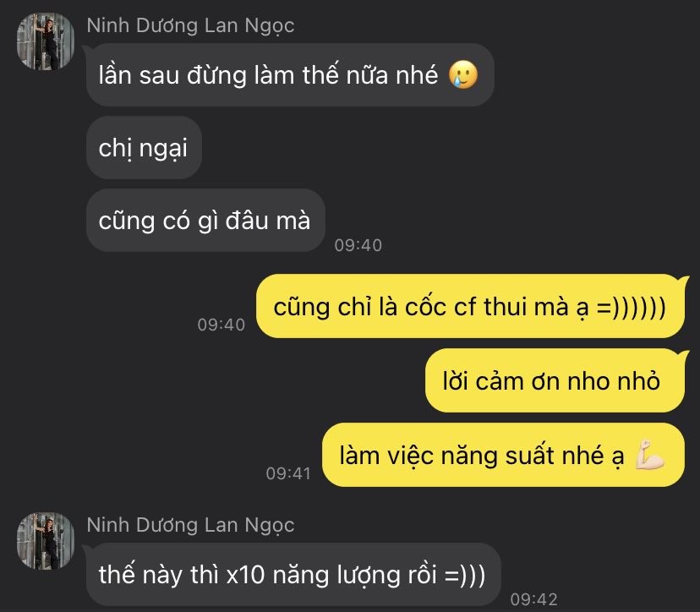700x612 pixels.
Task: Open avatar beside "lần sau đừng làm thế" message
Action: (46, 41)
